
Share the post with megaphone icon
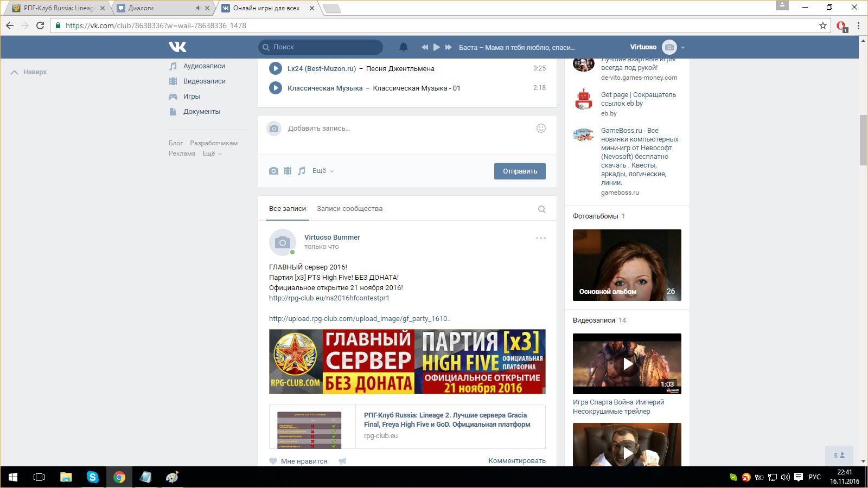click(342, 461)
